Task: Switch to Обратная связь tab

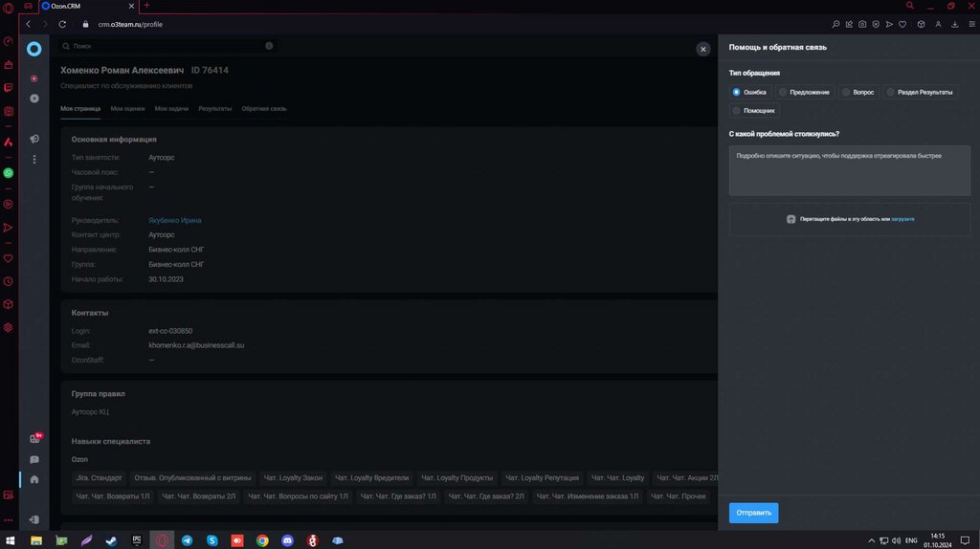Action: point(264,109)
